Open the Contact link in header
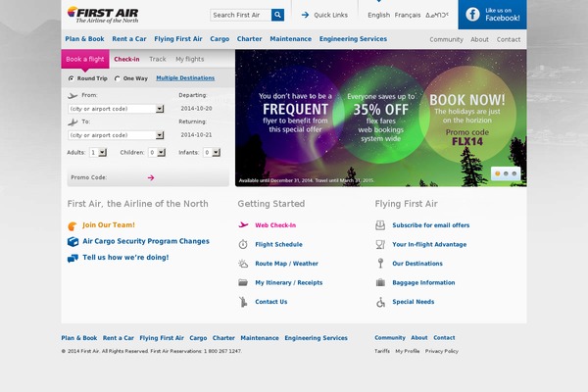 pyautogui.click(x=509, y=39)
